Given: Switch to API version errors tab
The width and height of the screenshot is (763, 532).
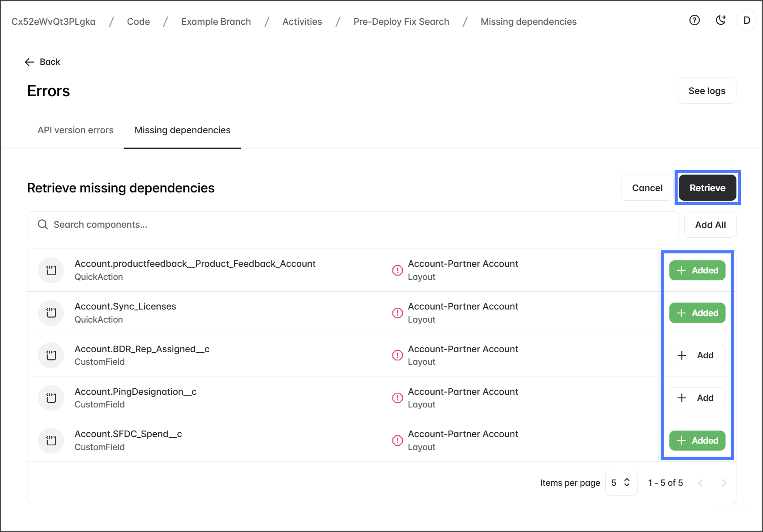Looking at the screenshot, I should coord(75,130).
